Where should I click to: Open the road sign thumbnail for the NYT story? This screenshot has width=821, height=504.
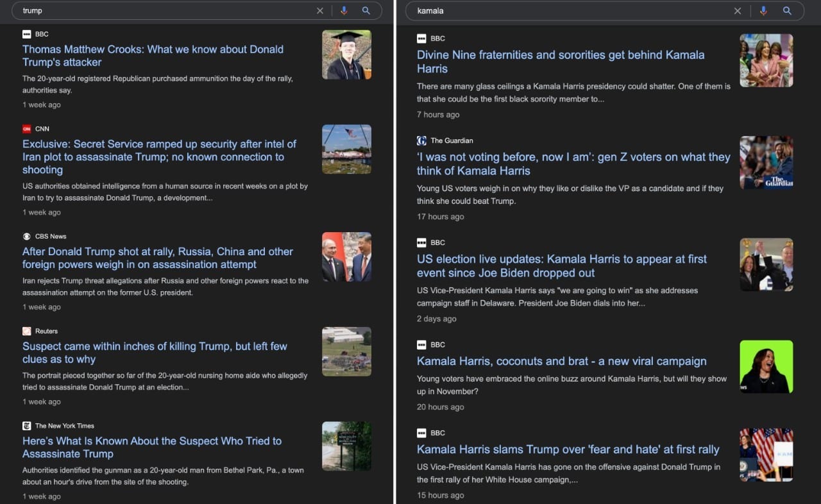tap(346, 446)
